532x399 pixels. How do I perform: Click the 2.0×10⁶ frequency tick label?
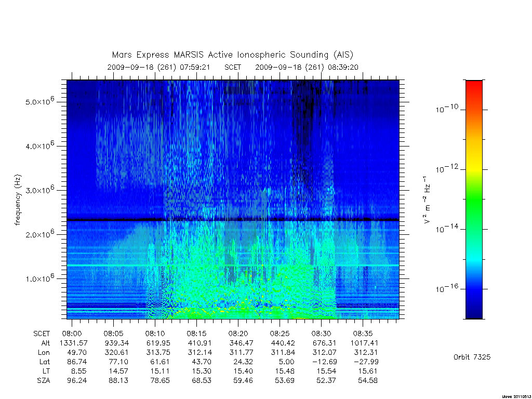point(39,234)
